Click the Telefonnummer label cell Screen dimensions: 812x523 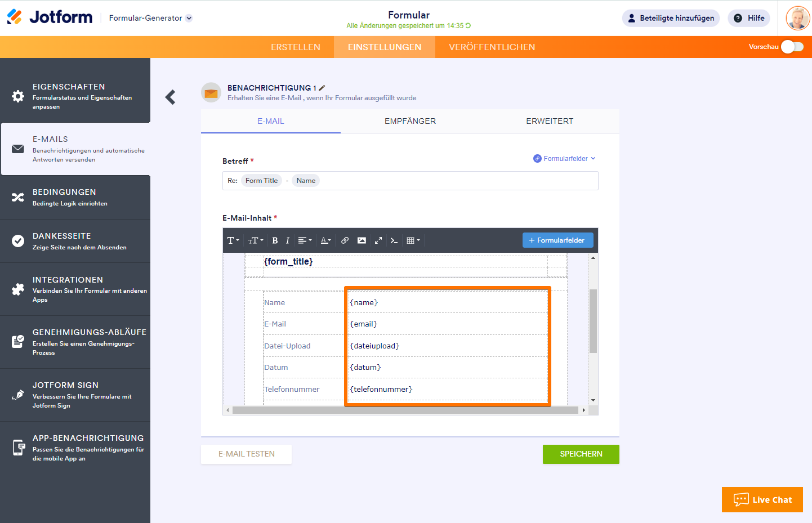click(x=292, y=390)
